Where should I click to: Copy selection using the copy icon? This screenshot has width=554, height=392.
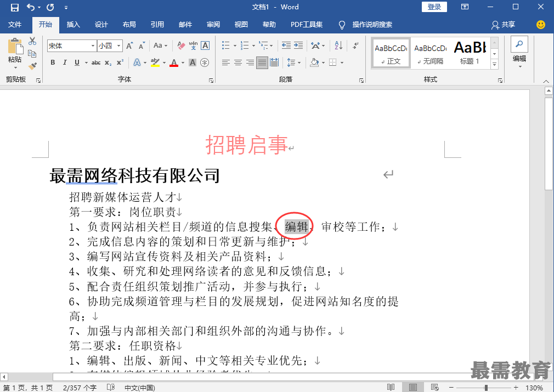[32, 54]
